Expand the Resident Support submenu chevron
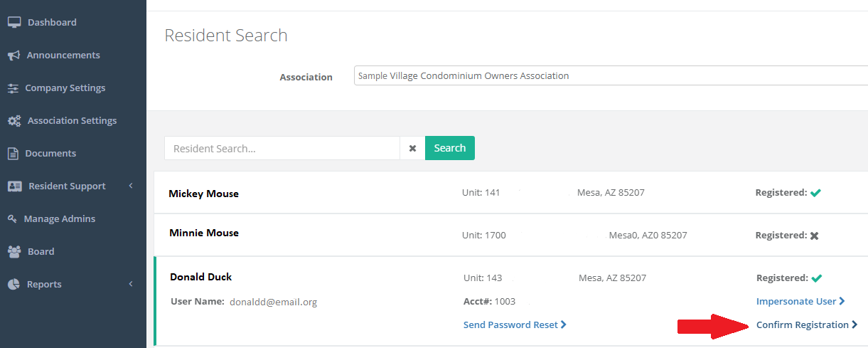 (131, 186)
